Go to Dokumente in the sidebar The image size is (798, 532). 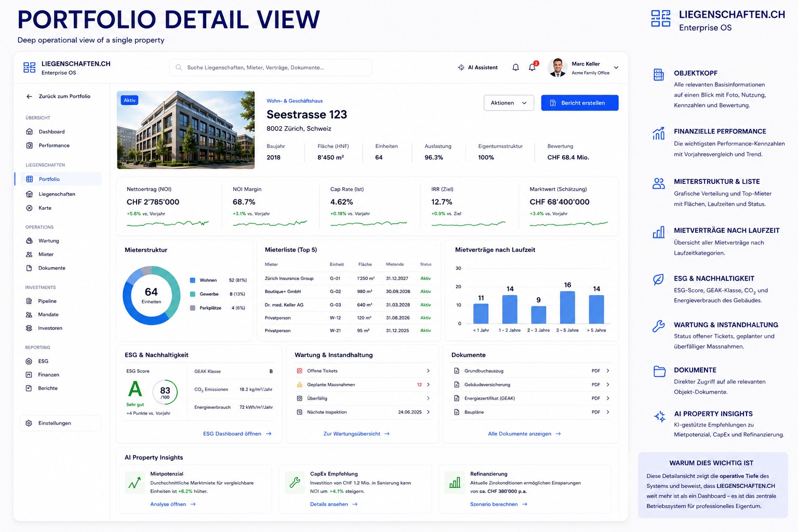pyautogui.click(x=52, y=268)
